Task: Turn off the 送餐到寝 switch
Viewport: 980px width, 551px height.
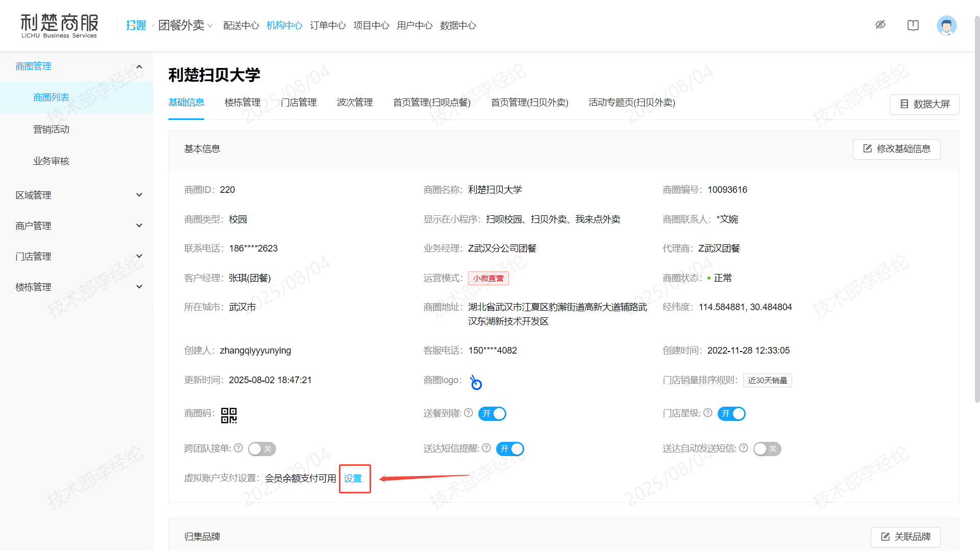Action: click(492, 414)
